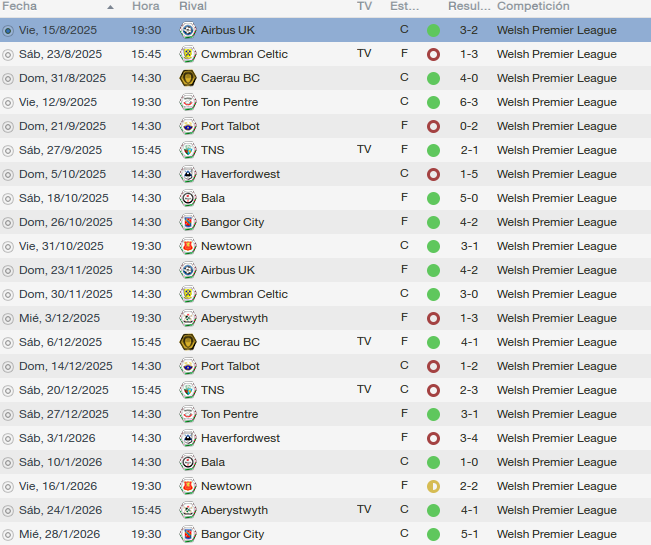Screen dimensions: 651x545
Task: Click the green win indicator for the 5-0 Bala result
Action: click(x=433, y=198)
